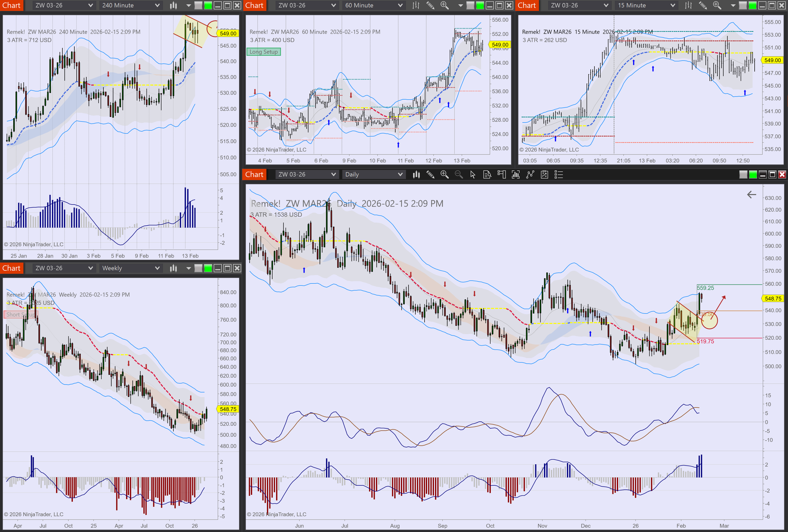Expand 240 Minute interval dropdown

[130, 5]
